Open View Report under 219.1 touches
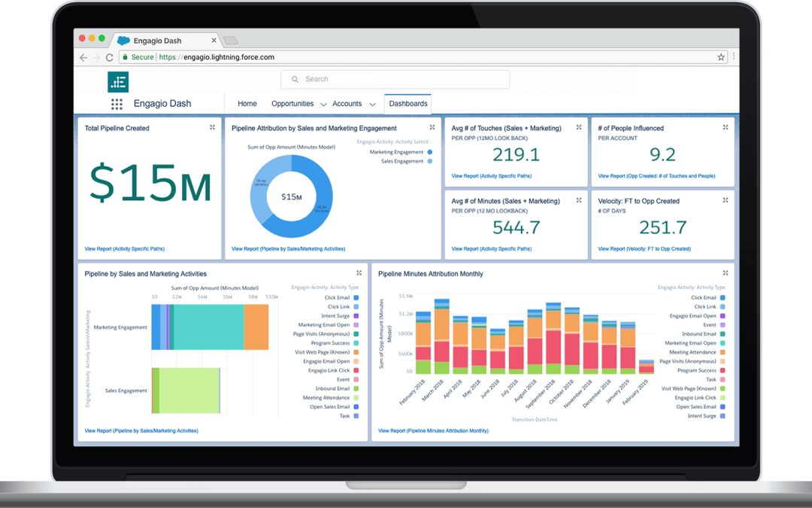 click(492, 175)
